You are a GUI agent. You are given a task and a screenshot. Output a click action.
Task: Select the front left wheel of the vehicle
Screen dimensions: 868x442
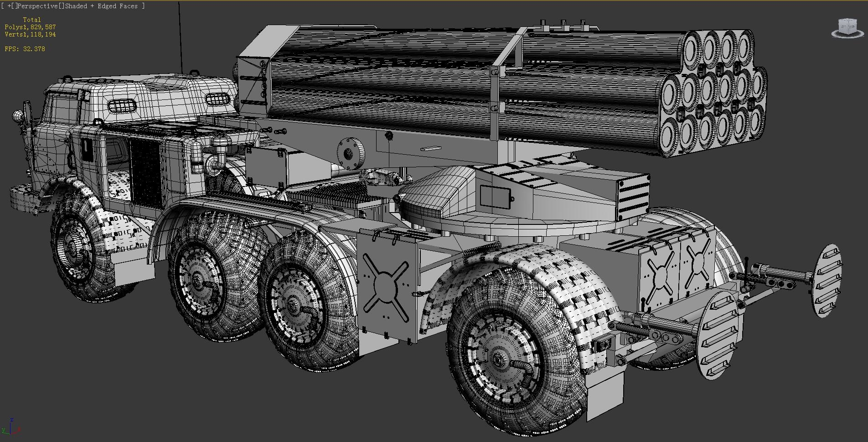tap(77, 251)
